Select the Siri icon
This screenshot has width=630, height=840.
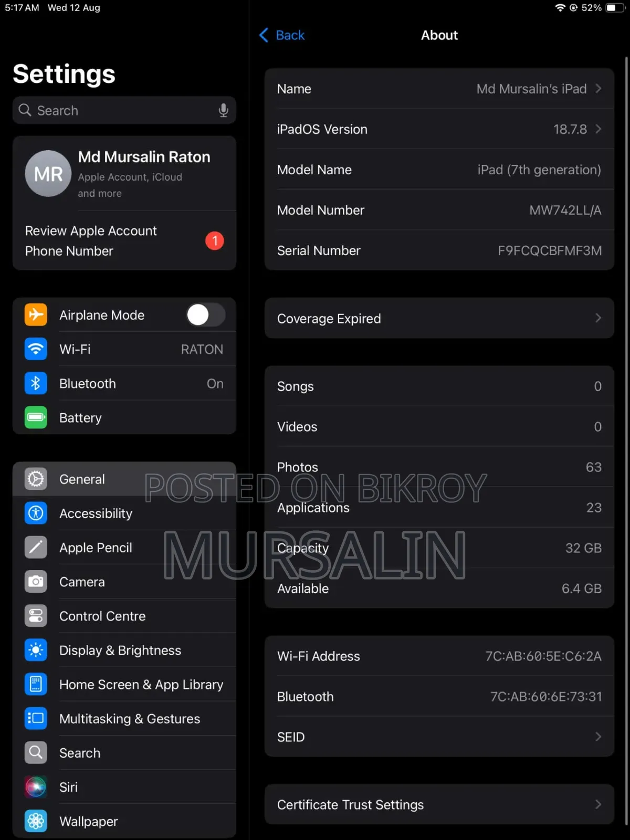[36, 787]
